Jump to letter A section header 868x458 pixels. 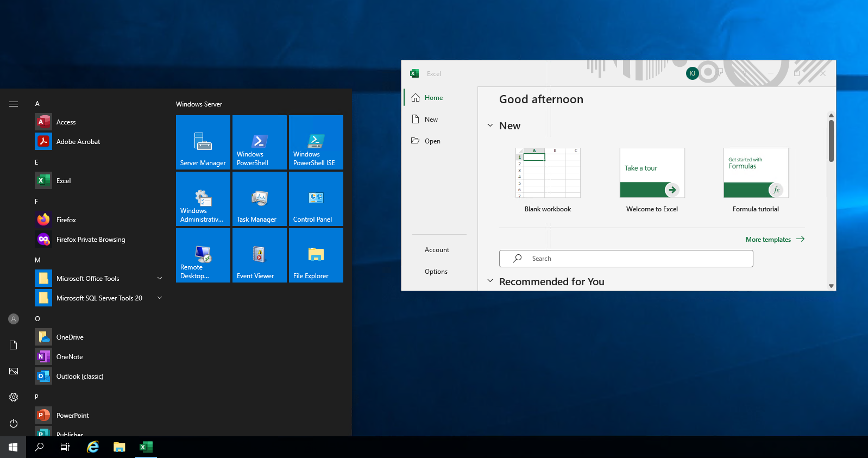point(37,104)
